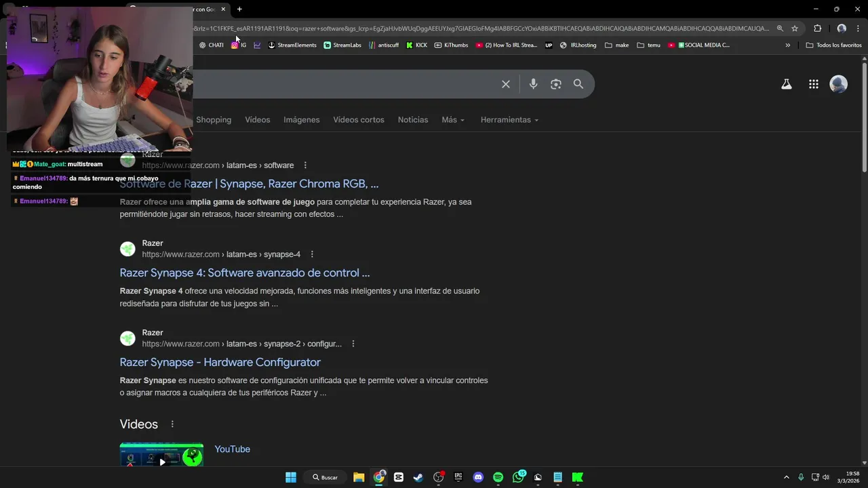Viewport: 868px width, 488px height.
Task: Open the taskbar Buscar search box
Action: [325, 477]
